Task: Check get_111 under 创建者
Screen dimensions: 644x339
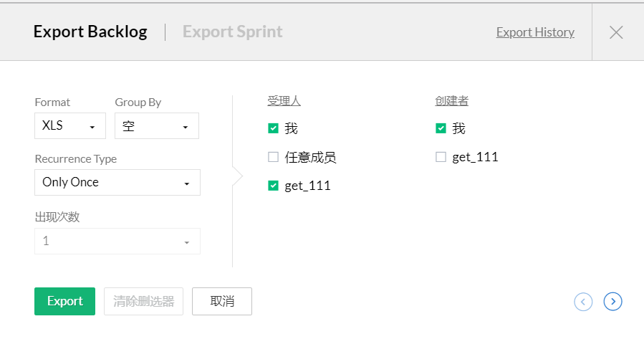Action: [441, 157]
